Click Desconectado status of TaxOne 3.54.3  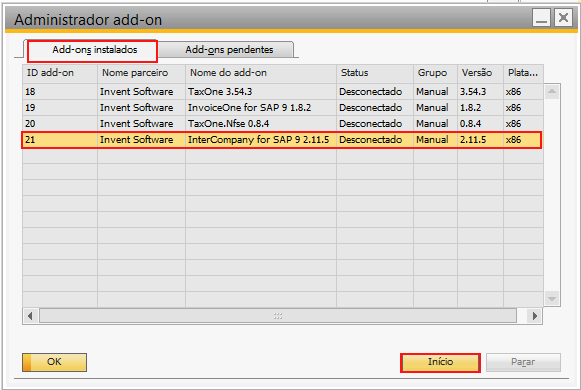(371, 92)
